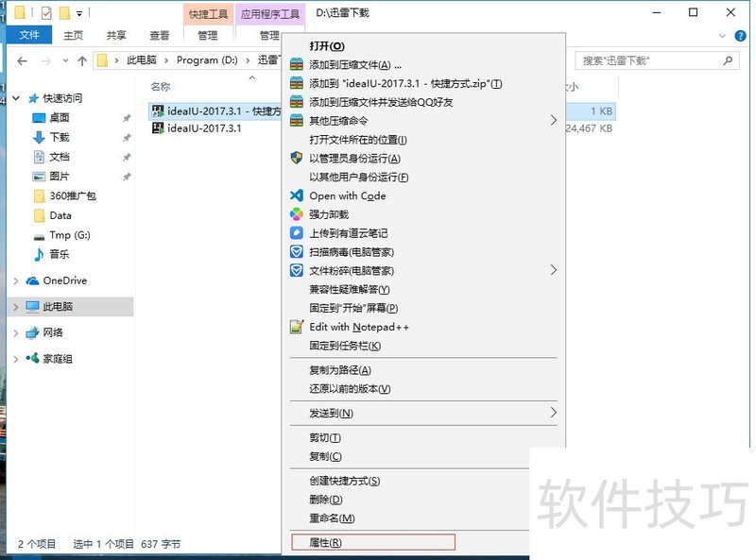
Task: Select 360推广包 folder in sidebar
Action: point(73,196)
